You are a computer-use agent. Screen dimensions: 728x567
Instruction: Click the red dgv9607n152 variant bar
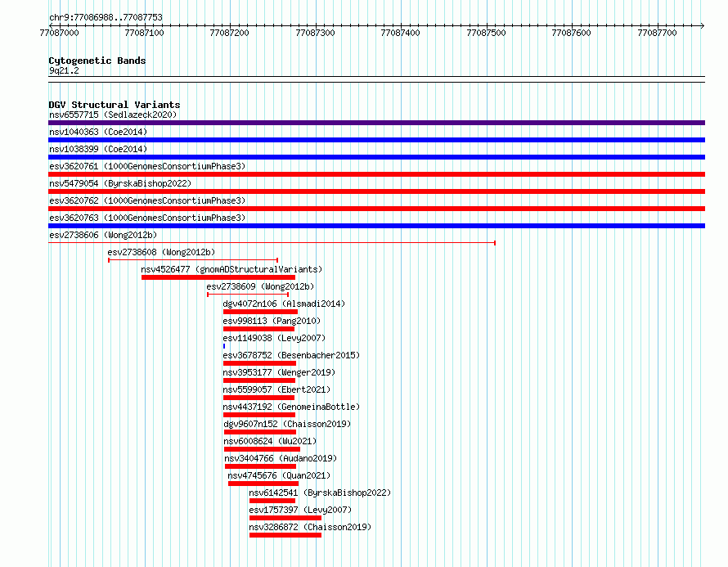click(x=260, y=432)
